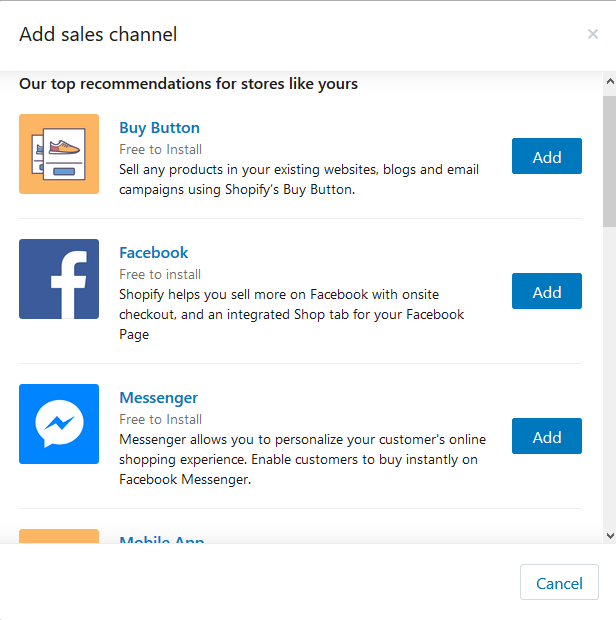Click the Buy Button app icon

(x=59, y=154)
